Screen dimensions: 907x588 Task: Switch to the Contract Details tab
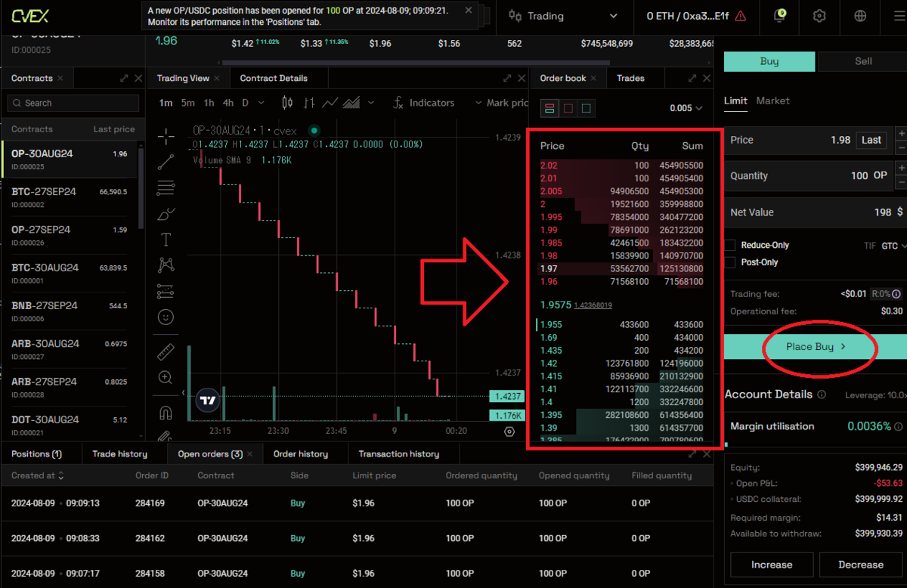(274, 78)
